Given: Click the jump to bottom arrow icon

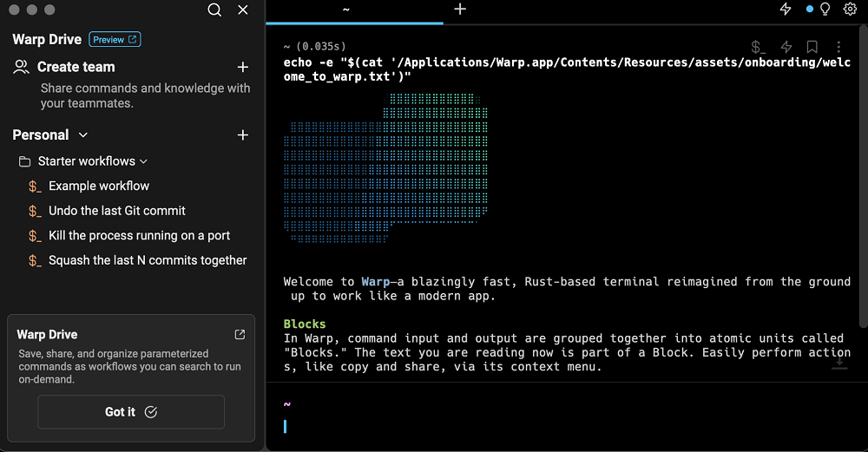Looking at the screenshot, I should [x=839, y=363].
